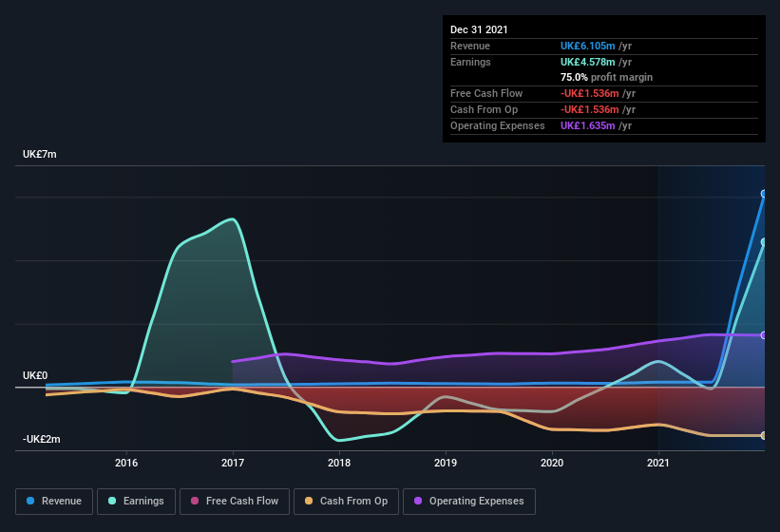Click the 2018 x-axis year label

(339, 464)
